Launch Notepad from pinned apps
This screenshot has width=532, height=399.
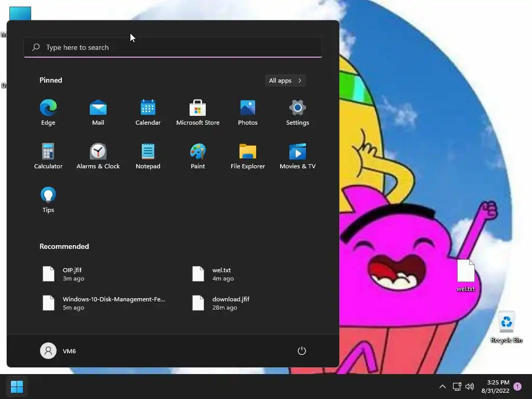pos(148,156)
